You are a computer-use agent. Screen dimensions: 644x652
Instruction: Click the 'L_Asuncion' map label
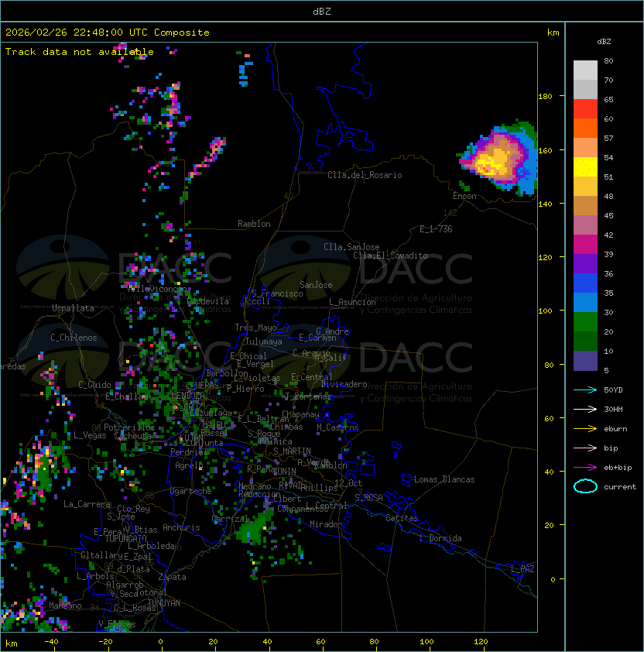tap(352, 302)
